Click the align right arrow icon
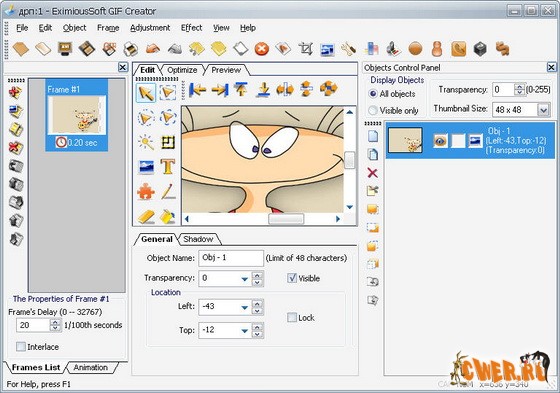The width and height of the screenshot is (560, 393). (x=220, y=89)
